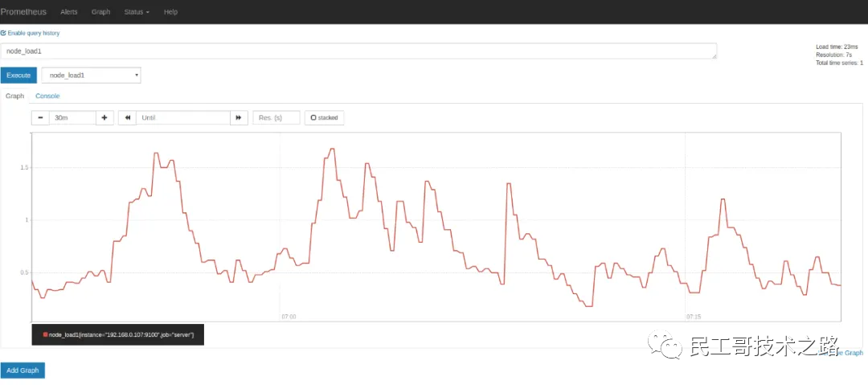Click the Res. (s) resolution field
The image size is (868, 385).
click(x=276, y=118)
